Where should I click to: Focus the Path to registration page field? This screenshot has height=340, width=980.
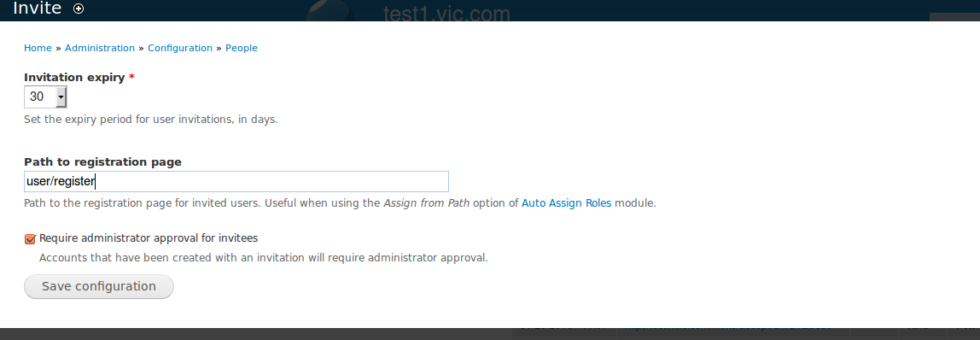(236, 181)
